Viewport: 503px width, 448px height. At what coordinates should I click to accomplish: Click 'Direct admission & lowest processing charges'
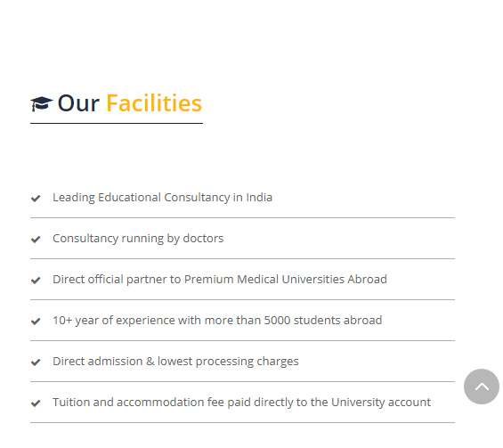point(175,362)
